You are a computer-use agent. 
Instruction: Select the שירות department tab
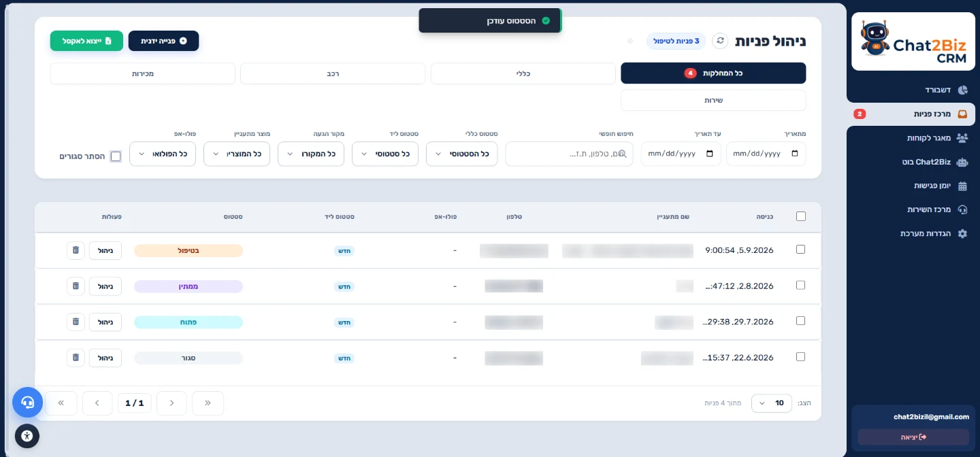[713, 100]
